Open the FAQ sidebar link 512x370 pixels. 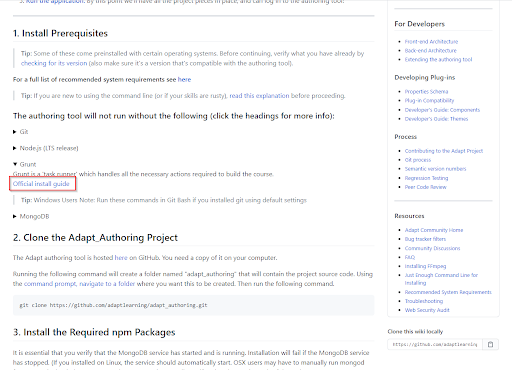(410, 257)
